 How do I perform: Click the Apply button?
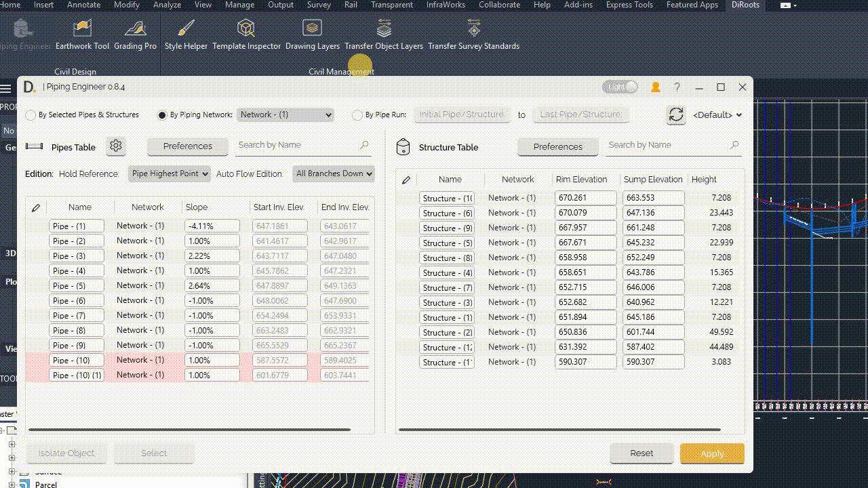712,453
